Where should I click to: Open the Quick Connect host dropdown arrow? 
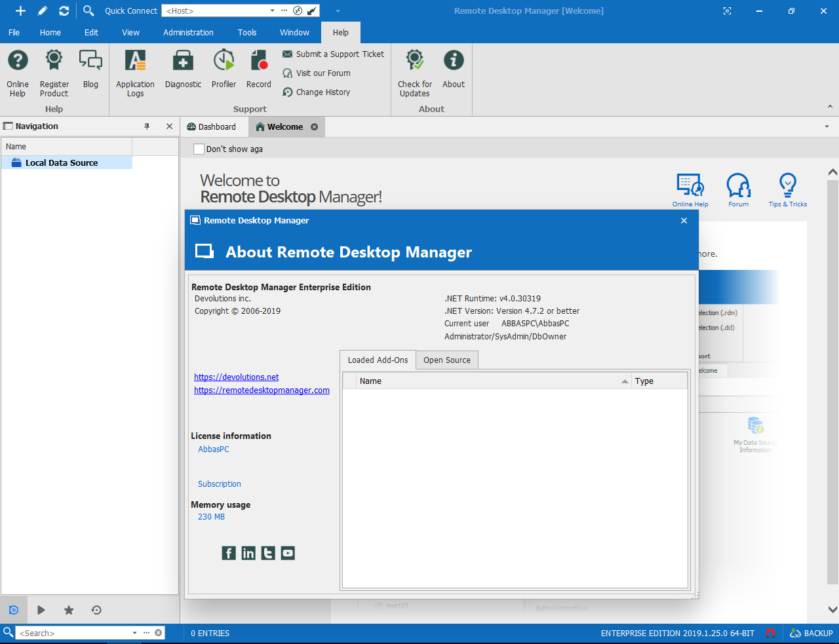tap(273, 10)
